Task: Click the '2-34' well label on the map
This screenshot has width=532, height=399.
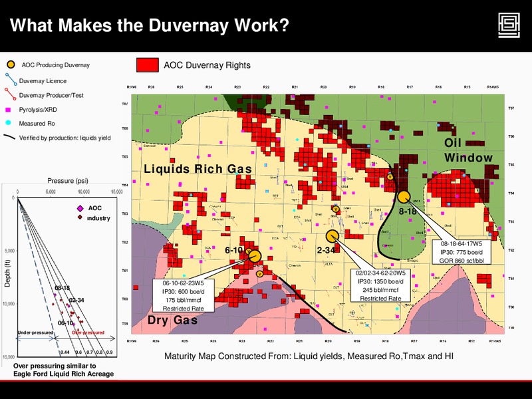Action: (x=326, y=251)
